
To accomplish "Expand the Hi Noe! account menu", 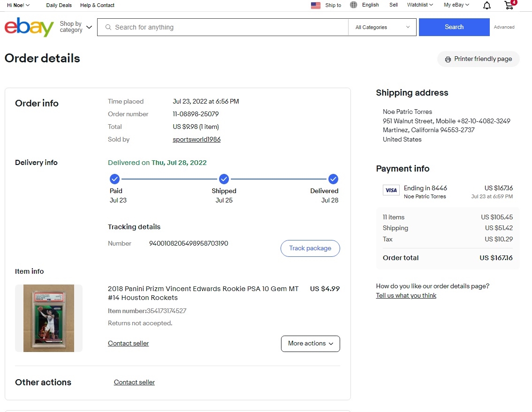I will (18, 5).
